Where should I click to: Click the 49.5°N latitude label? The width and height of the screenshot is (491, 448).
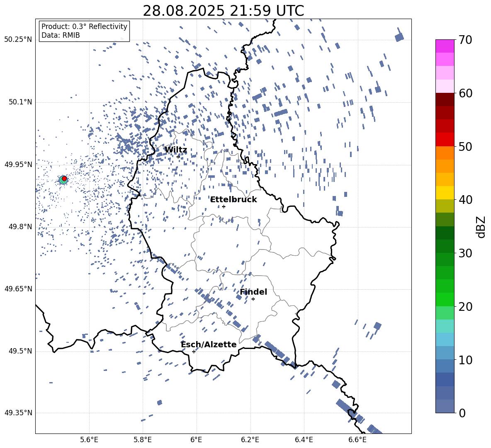[x=21, y=351]
